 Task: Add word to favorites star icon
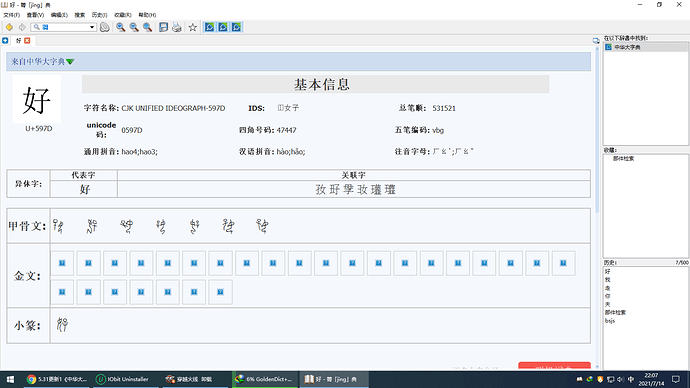[193, 27]
